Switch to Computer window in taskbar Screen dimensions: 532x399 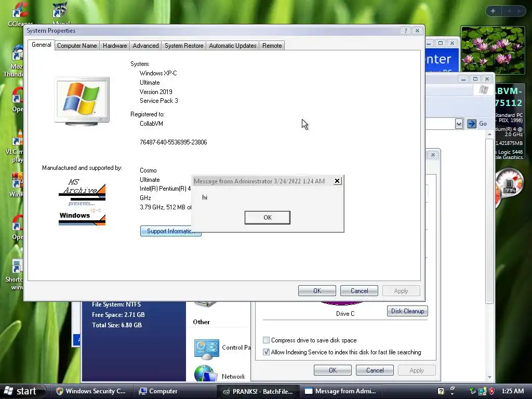coord(175,391)
